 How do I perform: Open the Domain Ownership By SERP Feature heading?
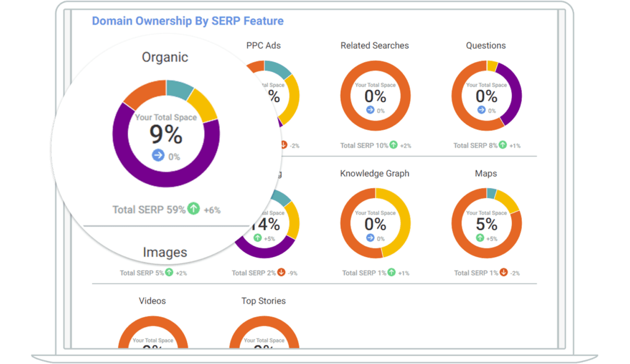(188, 20)
